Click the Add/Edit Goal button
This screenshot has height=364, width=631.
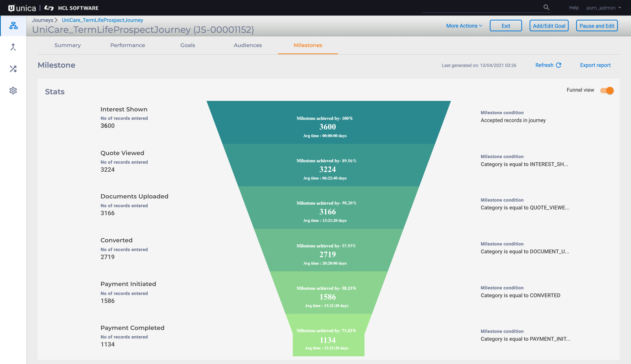coord(549,26)
